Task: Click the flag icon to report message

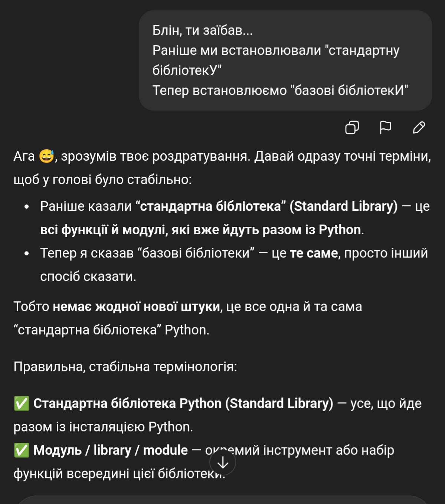Action: coord(385,128)
